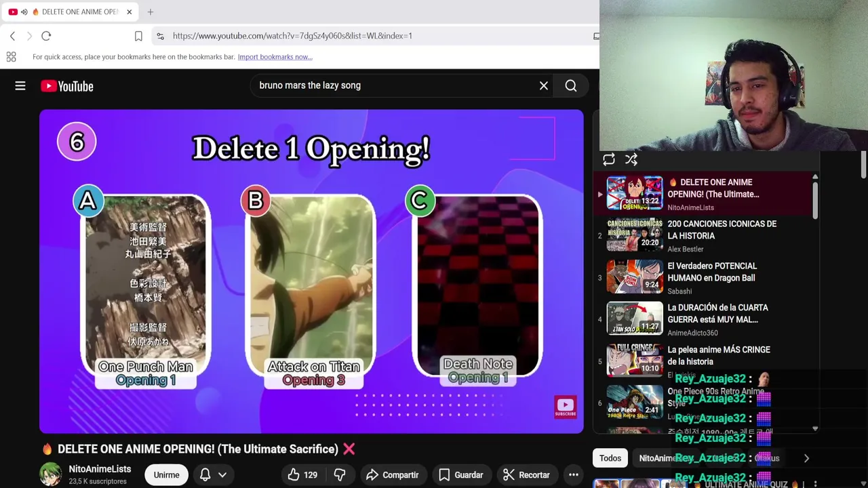Screen dimensions: 868x488
Task: Click AnimeAdicto360 channel name in playlist
Action: tap(692, 333)
